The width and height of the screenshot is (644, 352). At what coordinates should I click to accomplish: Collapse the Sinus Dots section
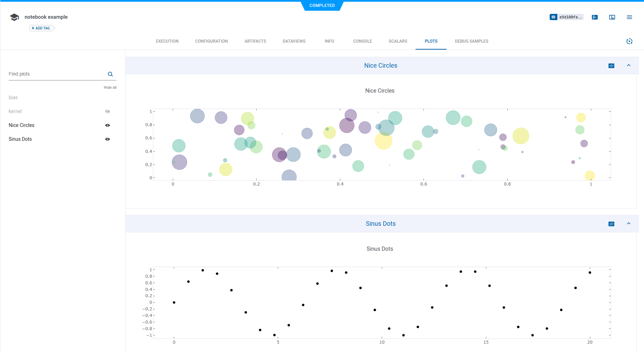click(629, 224)
